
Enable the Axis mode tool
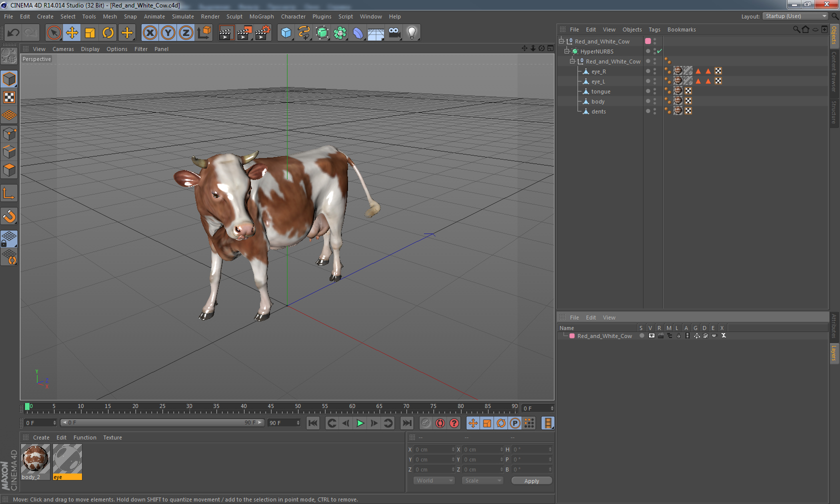tap(9, 193)
